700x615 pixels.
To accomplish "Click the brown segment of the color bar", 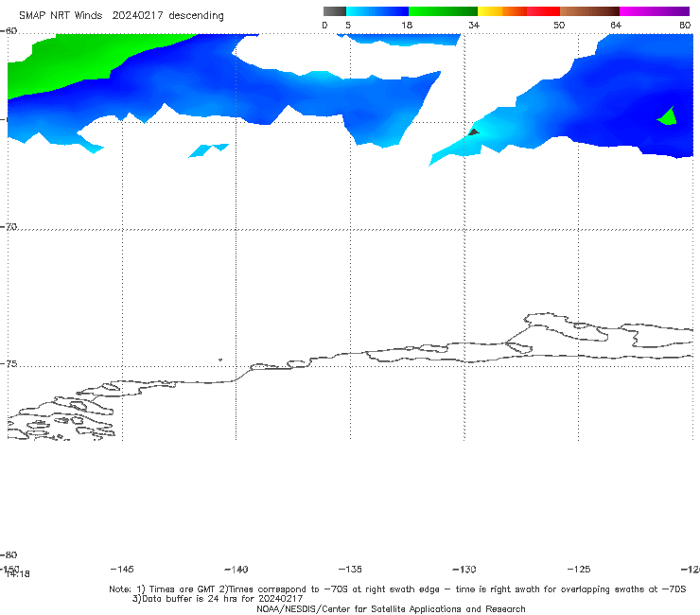I will pyautogui.click(x=589, y=11).
